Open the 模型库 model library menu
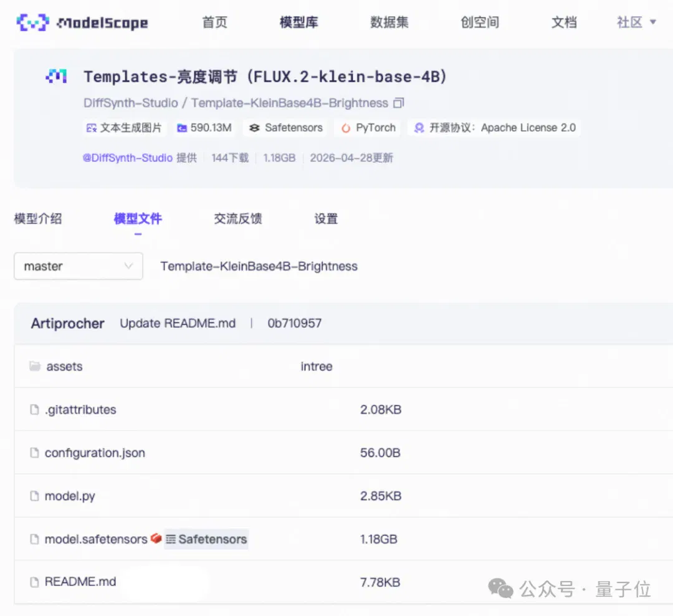The width and height of the screenshot is (673, 616). click(298, 22)
